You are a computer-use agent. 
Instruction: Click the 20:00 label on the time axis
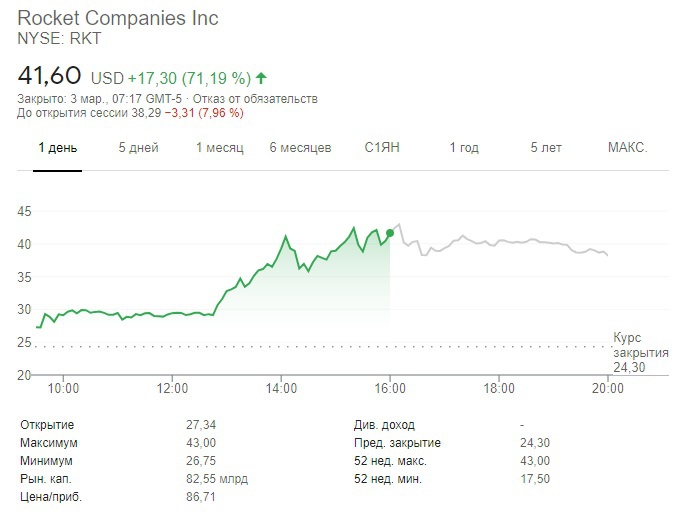pos(608,388)
